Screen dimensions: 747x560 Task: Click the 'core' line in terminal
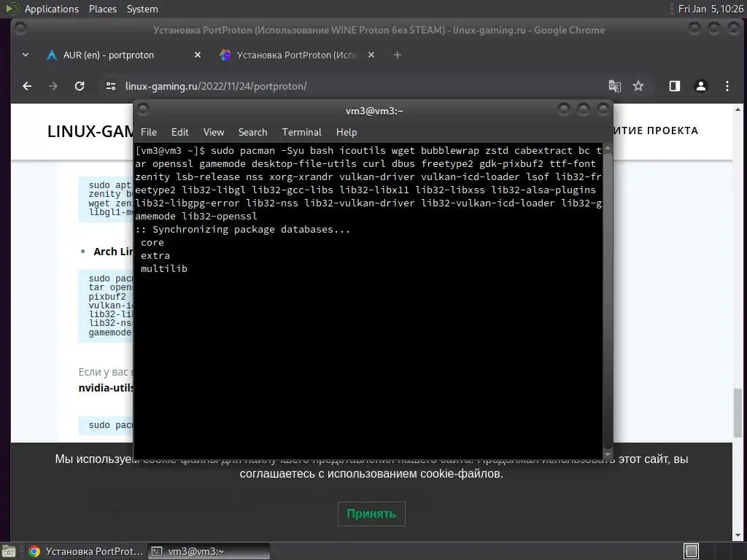click(x=152, y=242)
